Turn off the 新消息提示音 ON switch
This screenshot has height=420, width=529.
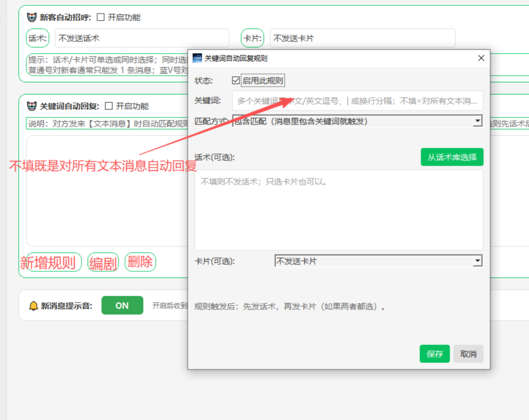tap(122, 306)
